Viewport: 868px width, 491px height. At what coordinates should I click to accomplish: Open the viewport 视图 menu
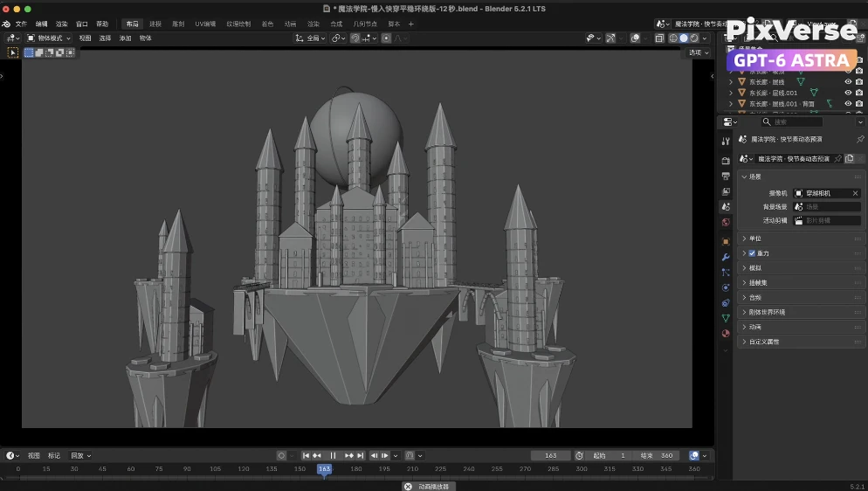pos(85,38)
